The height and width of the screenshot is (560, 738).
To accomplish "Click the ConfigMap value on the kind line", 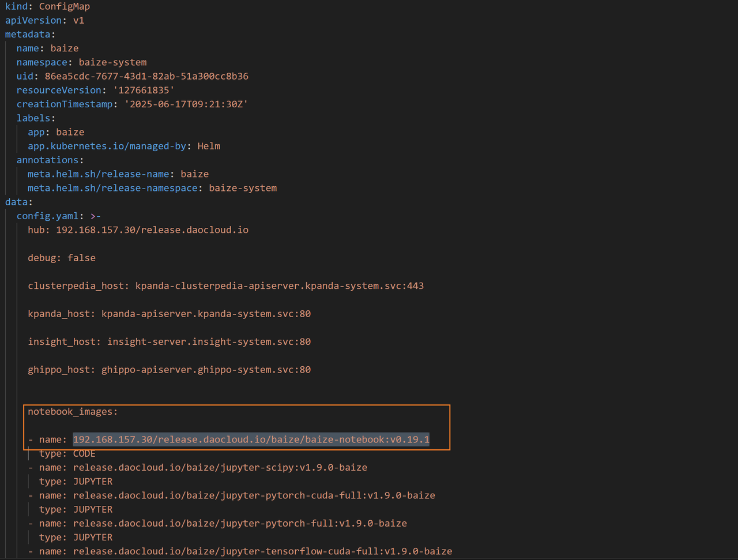I will point(64,6).
